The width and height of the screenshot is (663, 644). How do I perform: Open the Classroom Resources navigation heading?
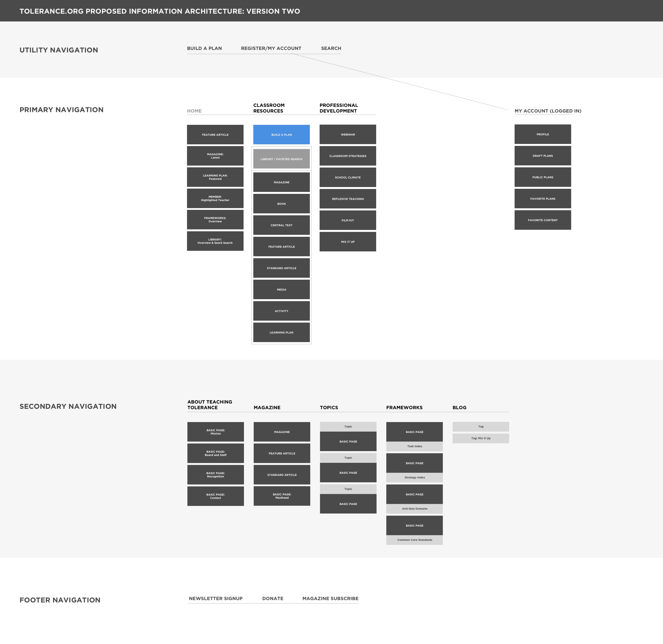point(269,108)
